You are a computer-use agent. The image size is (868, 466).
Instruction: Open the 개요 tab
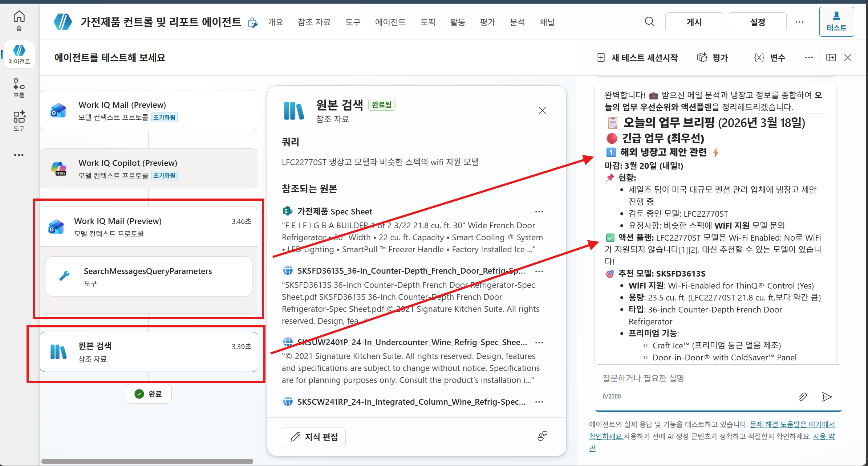click(x=275, y=22)
